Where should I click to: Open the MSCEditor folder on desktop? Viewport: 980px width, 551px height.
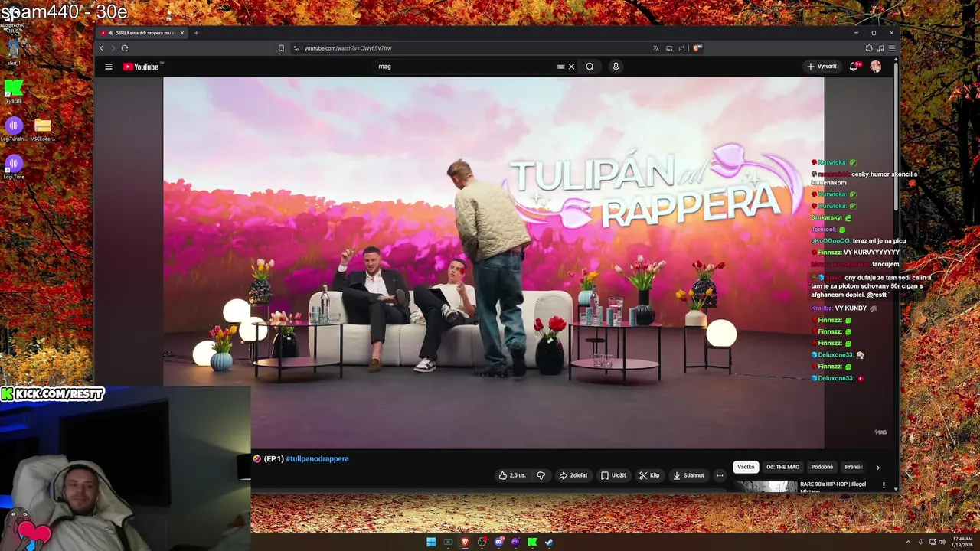43,129
